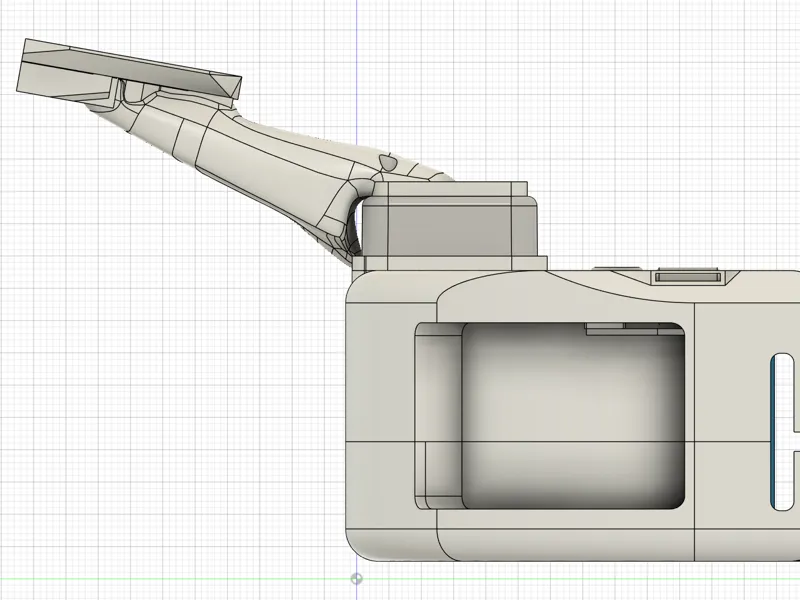Select the large recessed cavity in the body

(572, 416)
